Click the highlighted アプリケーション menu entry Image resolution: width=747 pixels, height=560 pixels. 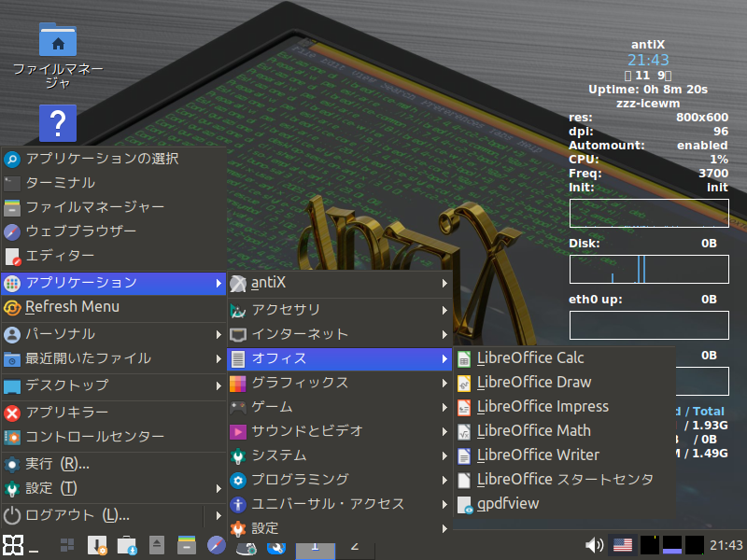[x=114, y=283]
